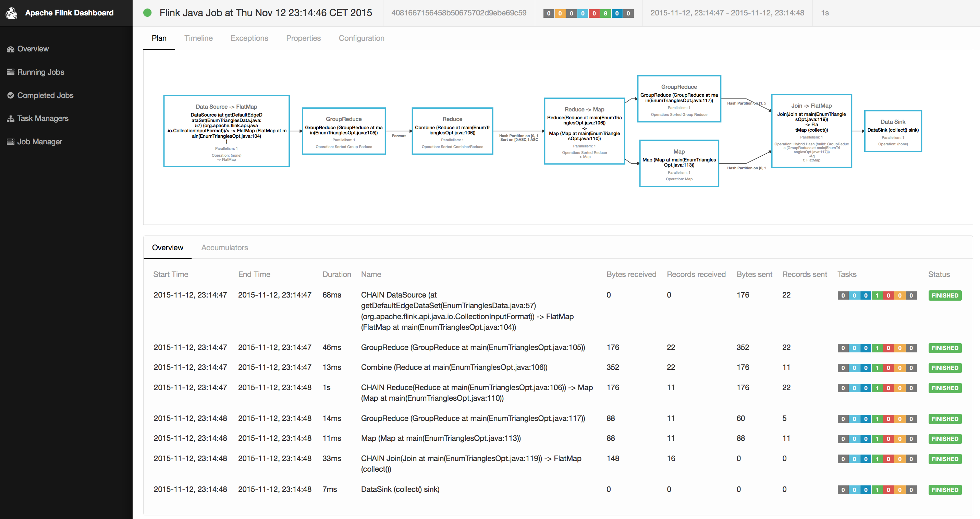Click the Apache Flink Dashboard title link
980x519 pixels.
point(69,13)
